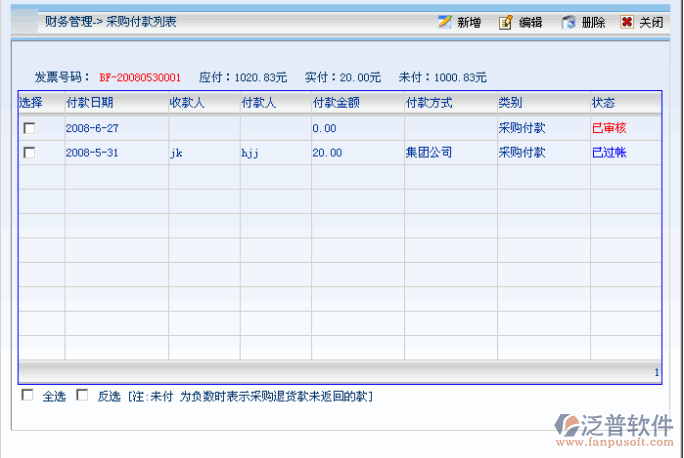Open the 已审核 status link
This screenshot has width=684, height=458.
(x=609, y=128)
